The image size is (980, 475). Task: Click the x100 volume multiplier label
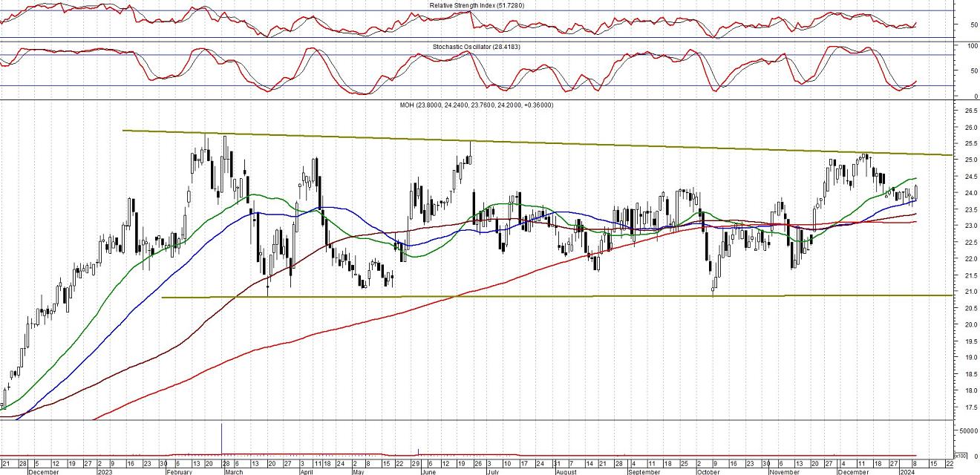(x=960, y=456)
